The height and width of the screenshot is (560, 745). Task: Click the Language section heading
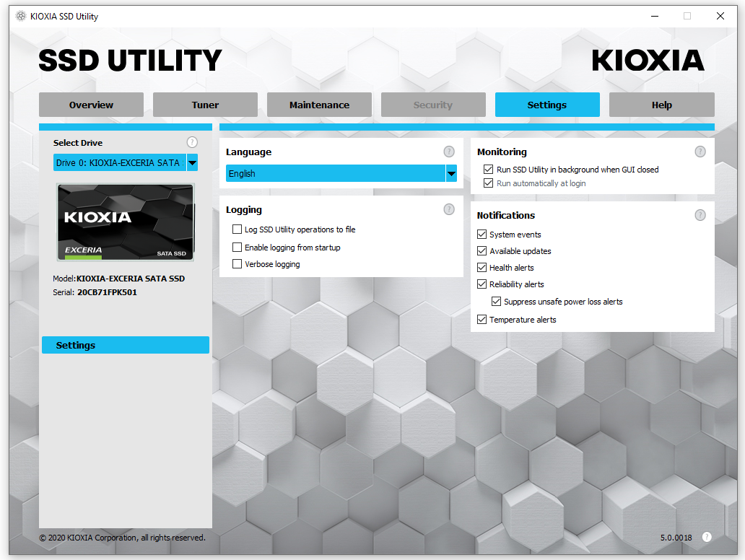pyautogui.click(x=248, y=152)
